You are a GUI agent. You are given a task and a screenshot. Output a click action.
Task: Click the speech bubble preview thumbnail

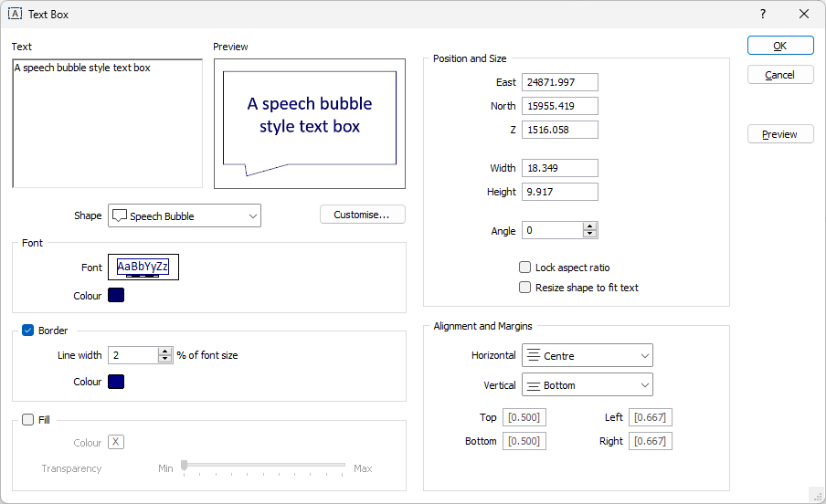[x=310, y=124]
